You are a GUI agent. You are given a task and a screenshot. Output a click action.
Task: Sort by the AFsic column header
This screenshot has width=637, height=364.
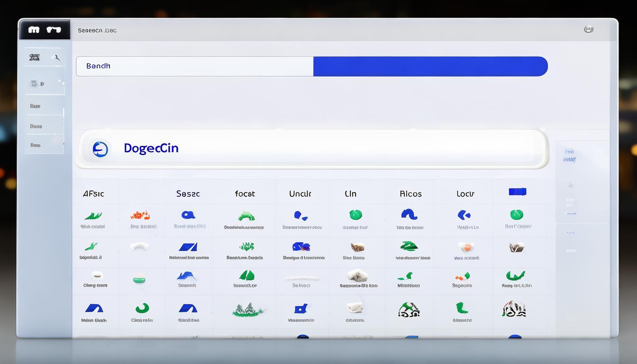pos(93,194)
